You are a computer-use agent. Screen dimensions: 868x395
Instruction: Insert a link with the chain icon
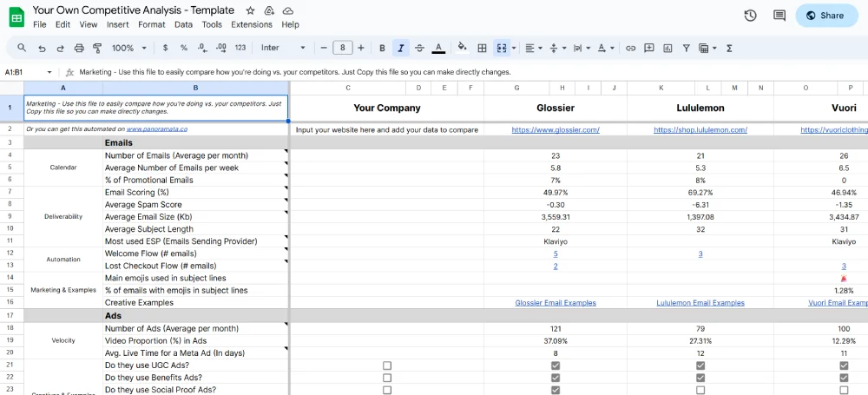coord(630,49)
